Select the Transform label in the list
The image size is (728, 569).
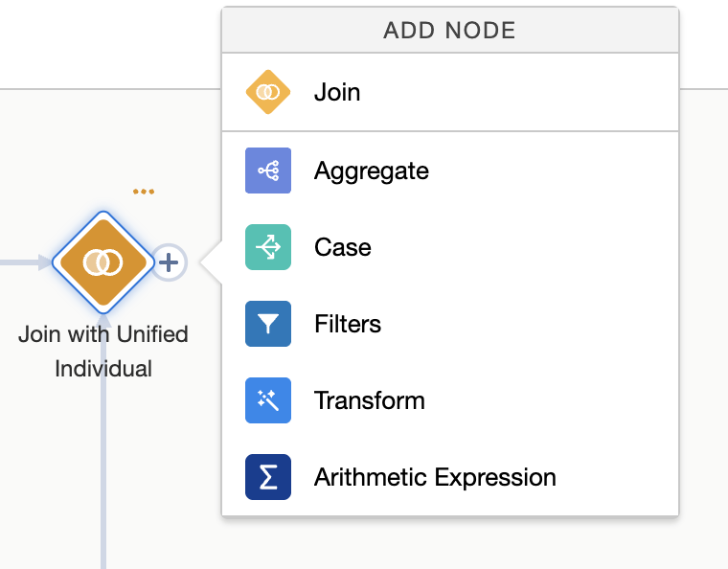[x=369, y=400]
